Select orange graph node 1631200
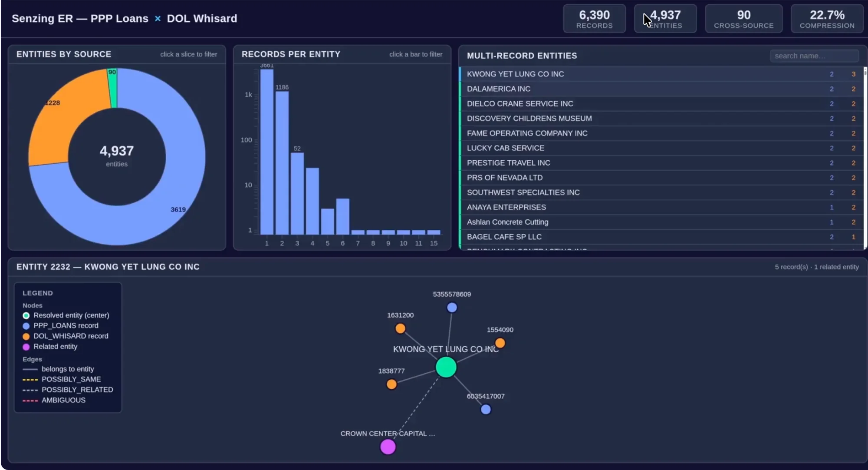This screenshot has height=470, width=868. pos(400,328)
